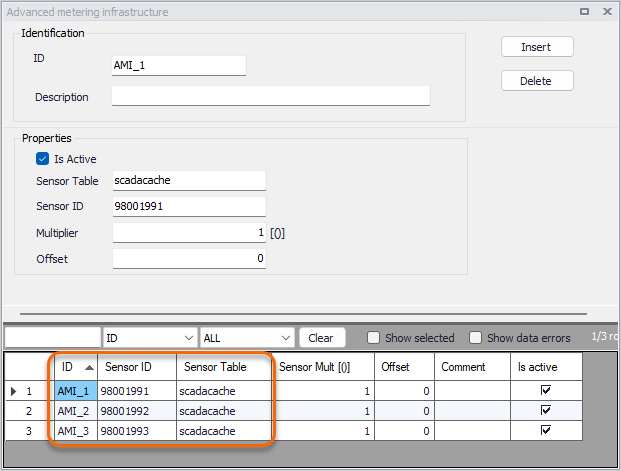The image size is (621, 471).
Task: Click the Insert button
Action: pyautogui.click(x=537, y=47)
